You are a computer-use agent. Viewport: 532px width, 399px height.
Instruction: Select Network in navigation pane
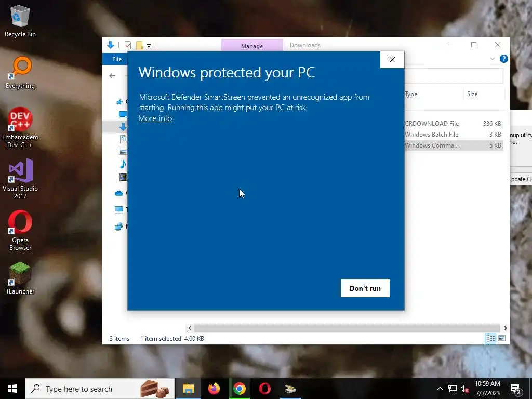[x=119, y=227]
